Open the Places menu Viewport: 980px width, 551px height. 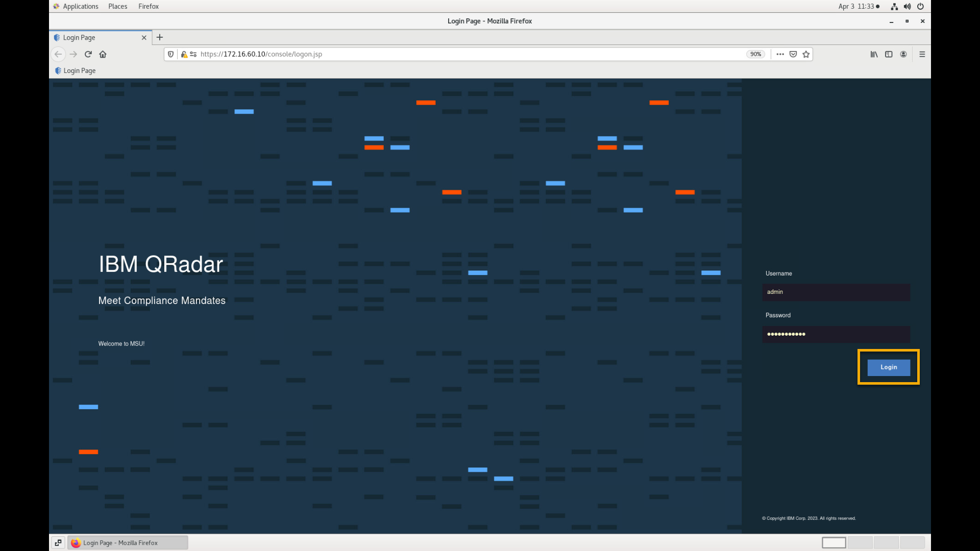[x=117, y=6]
